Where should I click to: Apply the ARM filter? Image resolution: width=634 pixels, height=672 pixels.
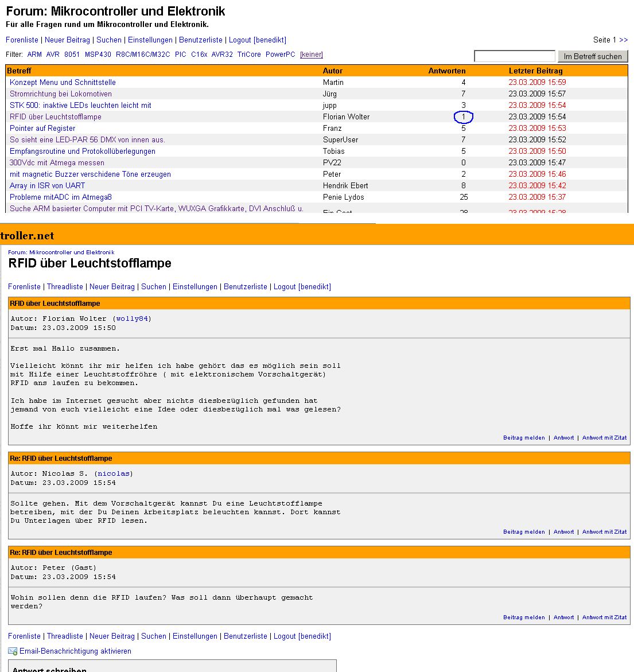tap(34, 55)
